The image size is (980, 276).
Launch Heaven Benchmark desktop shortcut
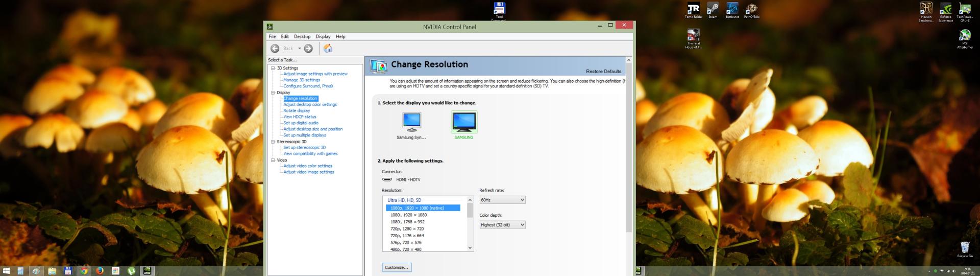pos(926,11)
